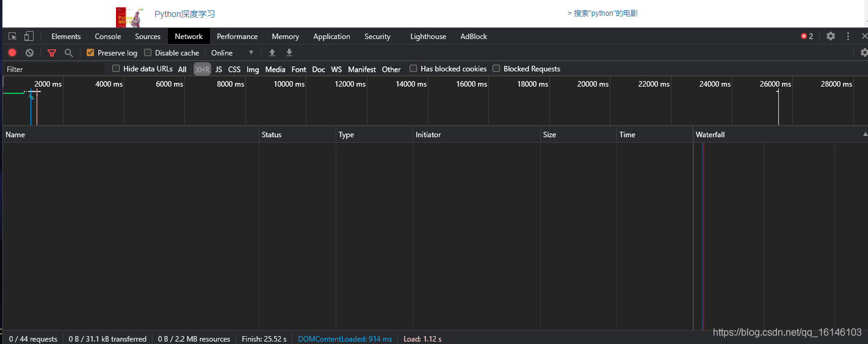Viewport: 868px width, 344px height.
Task: Open the Online throttling dropdown
Action: click(x=232, y=53)
